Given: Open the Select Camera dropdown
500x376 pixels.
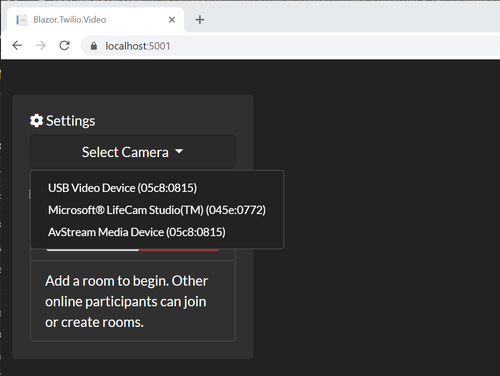Looking at the screenshot, I should pos(133,152).
